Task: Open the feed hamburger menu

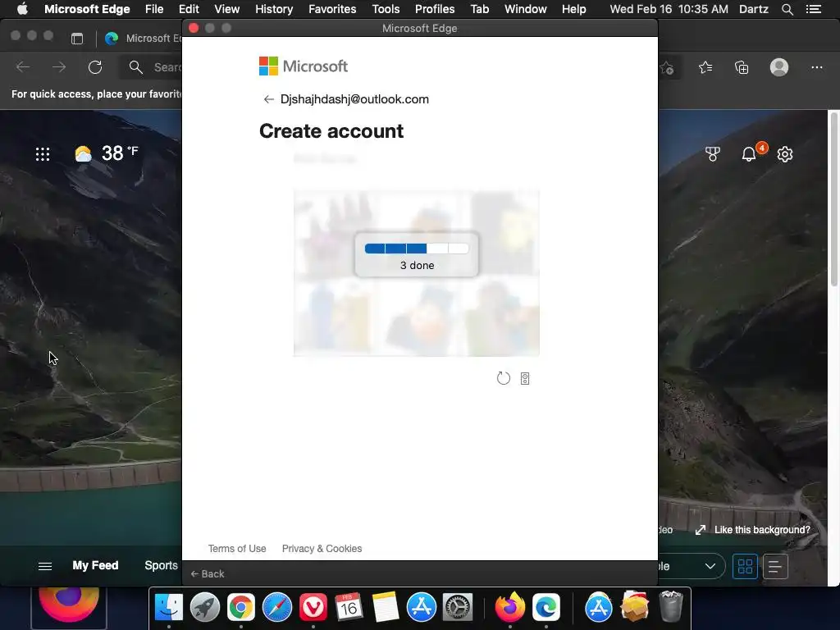Action: (45, 566)
